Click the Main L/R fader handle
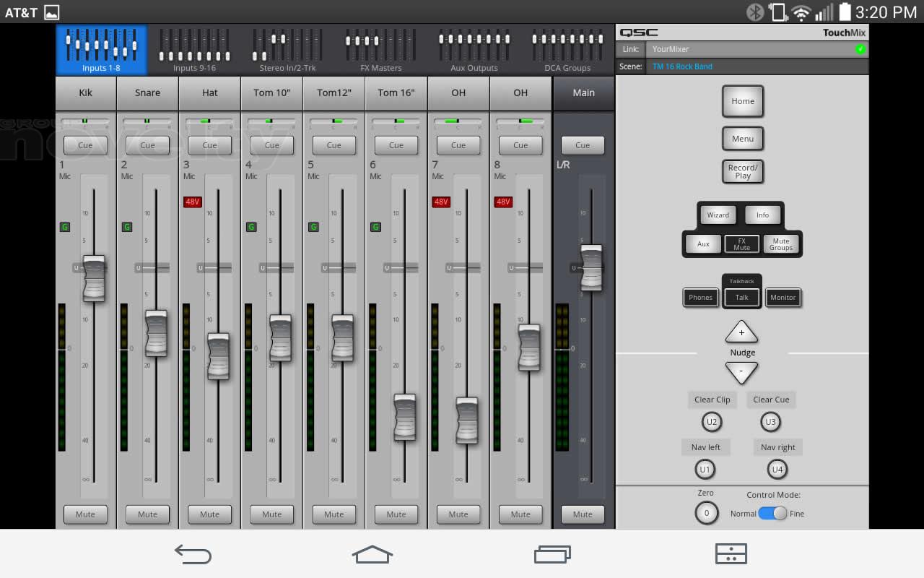This screenshot has height=578, width=924. (591, 267)
